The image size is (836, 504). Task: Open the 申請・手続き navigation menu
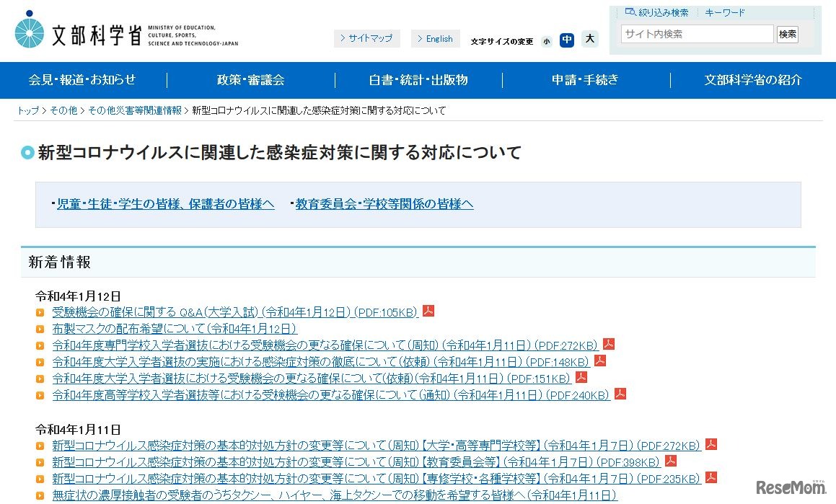tap(586, 80)
